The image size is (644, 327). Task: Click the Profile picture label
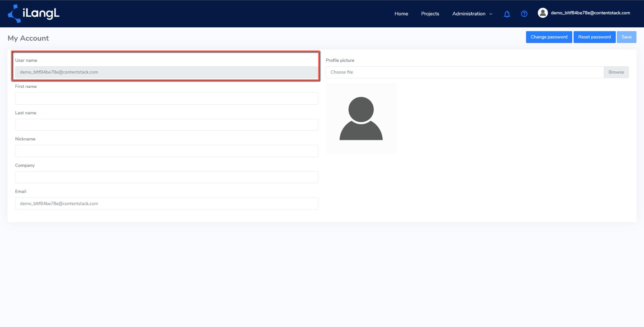tap(340, 60)
